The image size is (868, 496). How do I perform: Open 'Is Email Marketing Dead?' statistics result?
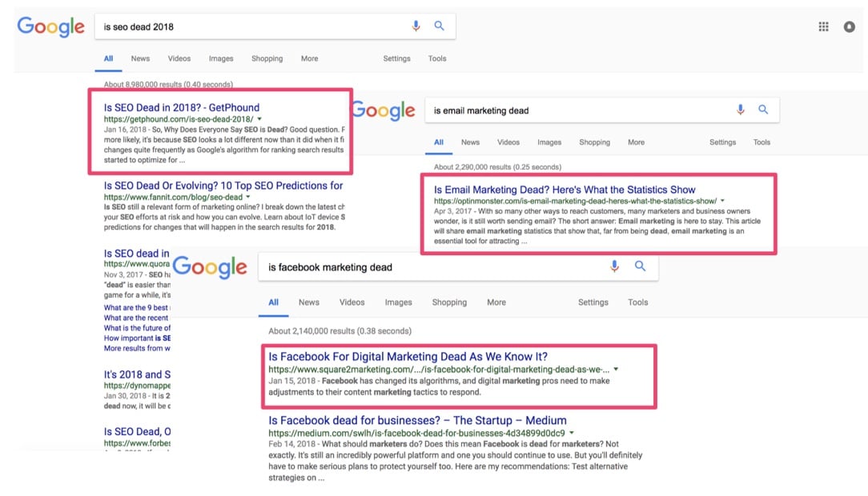click(565, 189)
